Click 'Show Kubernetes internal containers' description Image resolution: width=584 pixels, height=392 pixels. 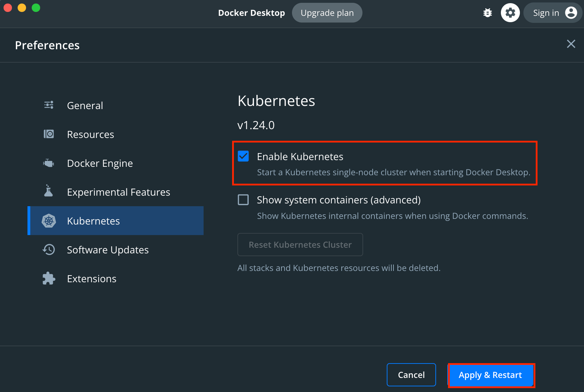coord(392,216)
